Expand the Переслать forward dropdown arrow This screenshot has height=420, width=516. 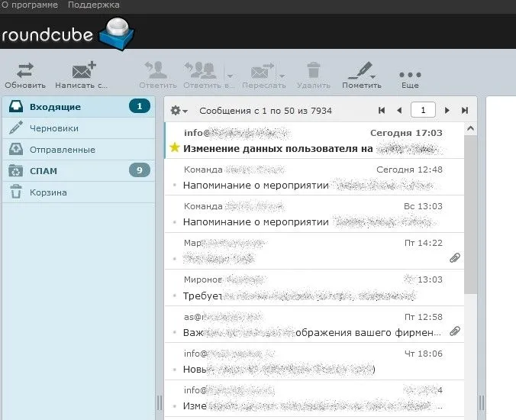pos(282,76)
